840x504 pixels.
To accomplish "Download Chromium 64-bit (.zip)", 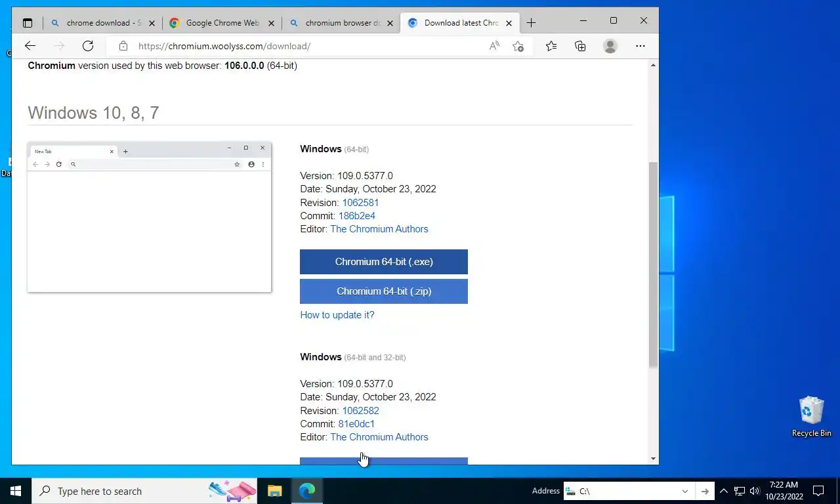I will [x=384, y=291].
